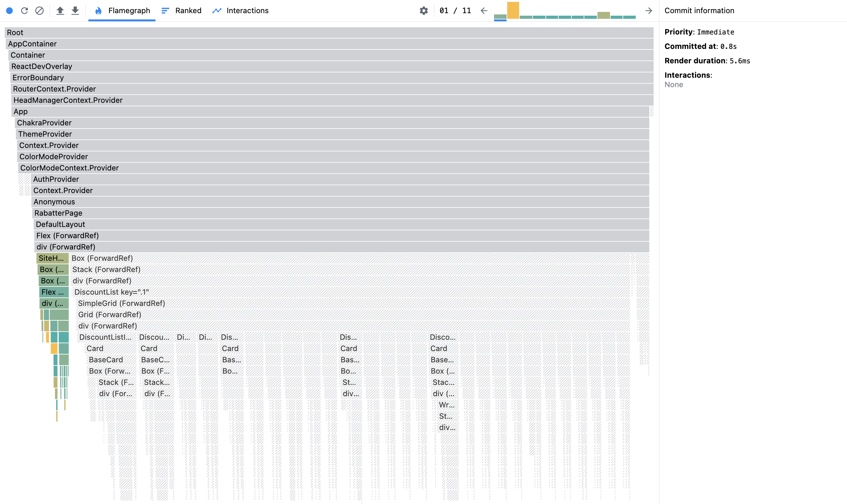The height and width of the screenshot is (504, 847).
Task: Select AuthProvider bar
Action: (340, 179)
